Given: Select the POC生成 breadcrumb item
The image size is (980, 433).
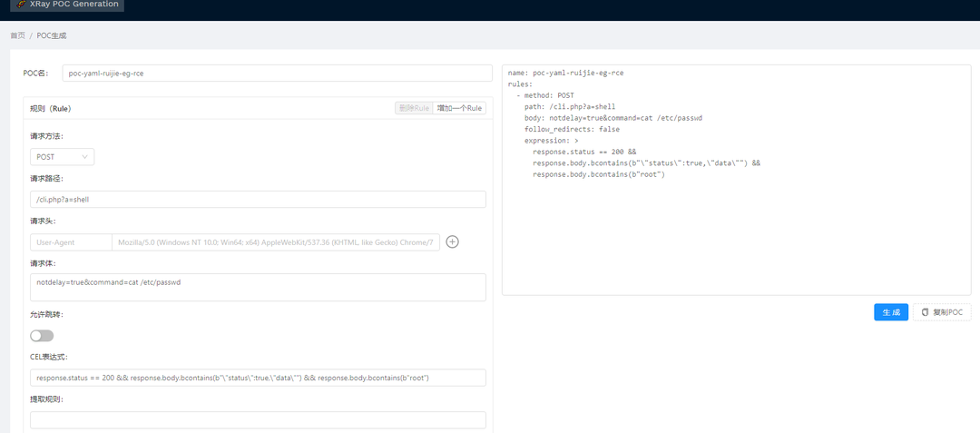Looking at the screenshot, I should click(x=52, y=35).
